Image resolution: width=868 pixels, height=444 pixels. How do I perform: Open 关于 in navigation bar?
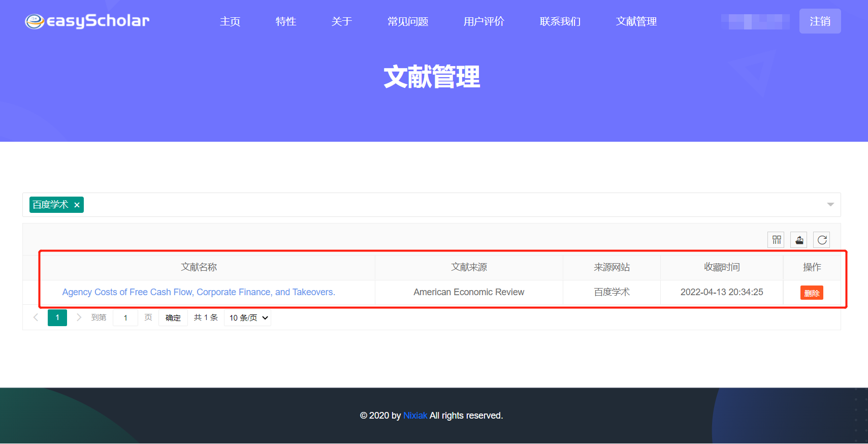[342, 21]
